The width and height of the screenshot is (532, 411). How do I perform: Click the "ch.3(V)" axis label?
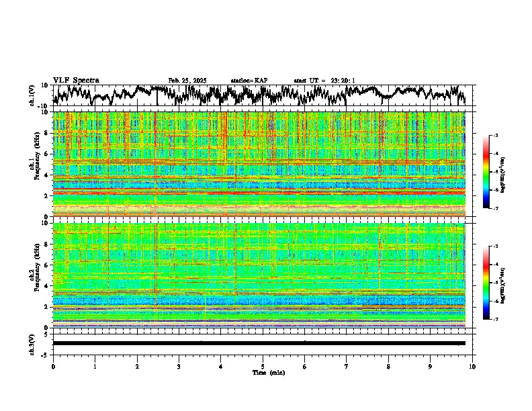32,345
